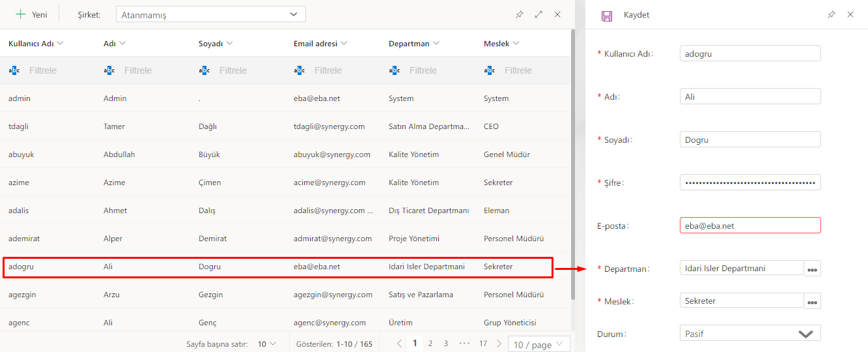Click filter type icon under Email adresi
Viewport: 868px width, 352px height.
coord(300,70)
